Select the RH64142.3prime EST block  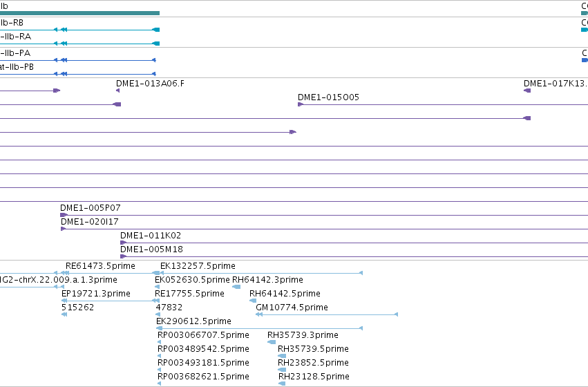pos(236,287)
